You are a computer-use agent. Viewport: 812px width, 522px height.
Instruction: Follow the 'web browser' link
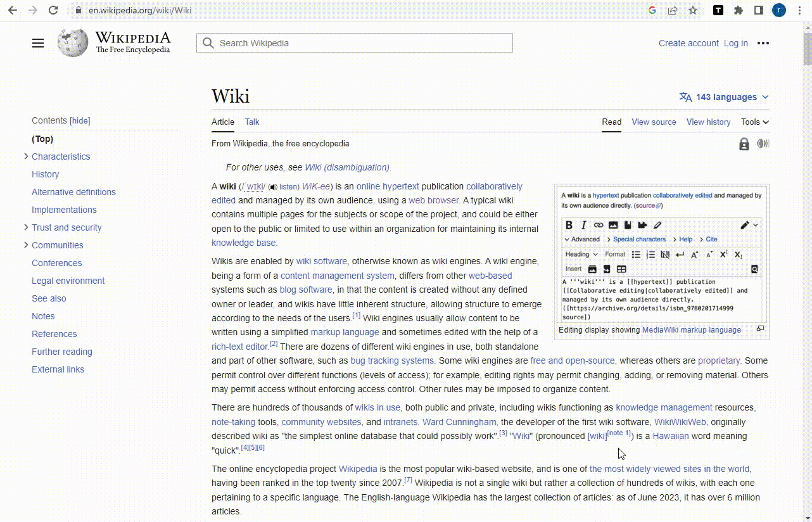[434, 200]
